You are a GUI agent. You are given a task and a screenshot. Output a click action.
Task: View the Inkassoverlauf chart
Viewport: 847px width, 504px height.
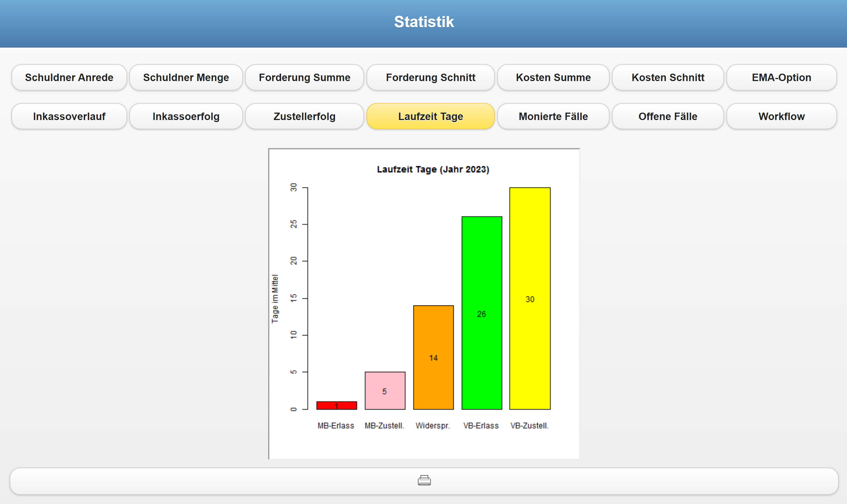pyautogui.click(x=69, y=117)
